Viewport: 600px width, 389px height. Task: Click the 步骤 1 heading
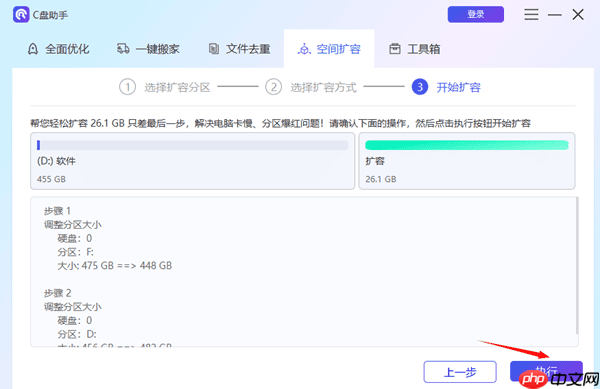pyautogui.click(x=57, y=211)
